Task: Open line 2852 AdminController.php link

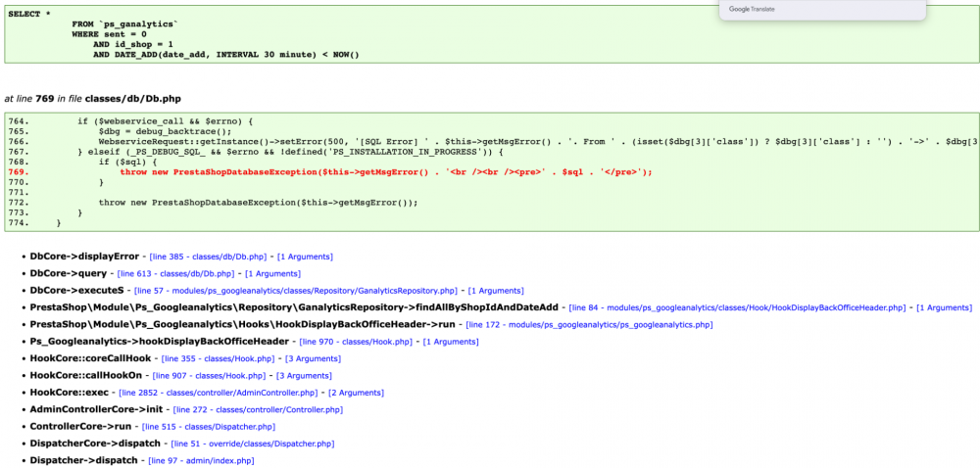Action: coord(219,394)
